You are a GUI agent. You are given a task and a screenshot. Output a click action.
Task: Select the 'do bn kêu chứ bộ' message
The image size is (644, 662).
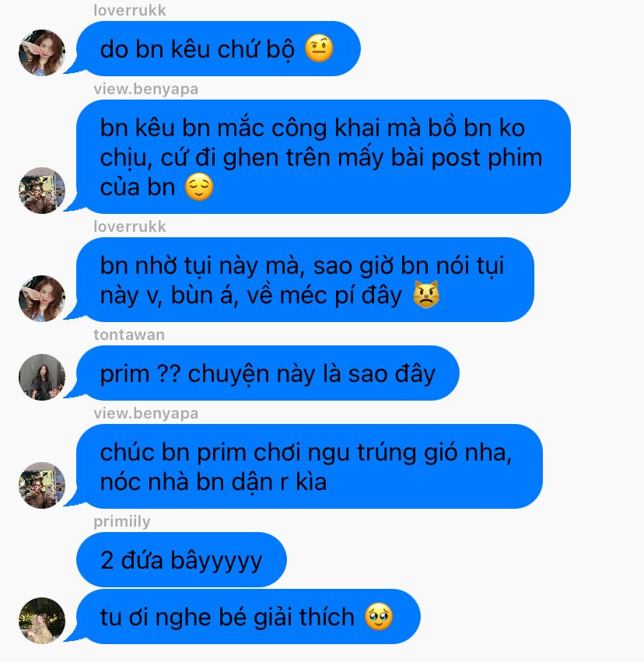tap(219, 48)
